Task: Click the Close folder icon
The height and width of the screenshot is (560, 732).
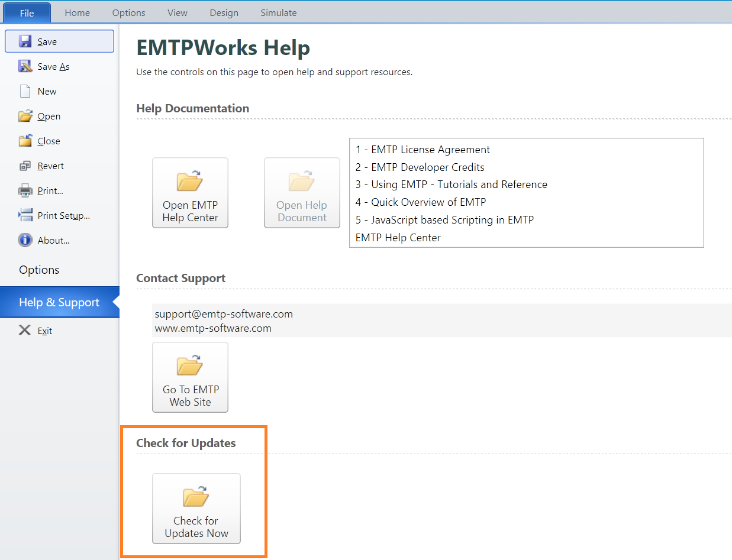Action: (x=25, y=141)
